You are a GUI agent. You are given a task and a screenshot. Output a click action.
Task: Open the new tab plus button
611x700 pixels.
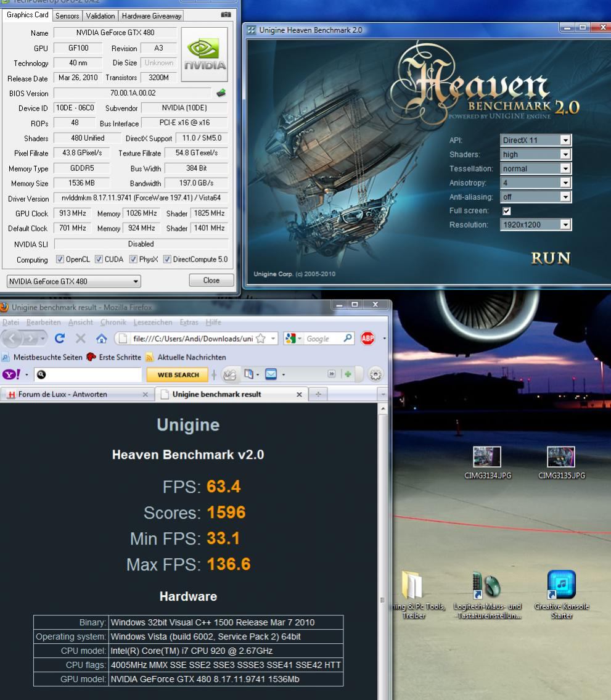point(318,394)
